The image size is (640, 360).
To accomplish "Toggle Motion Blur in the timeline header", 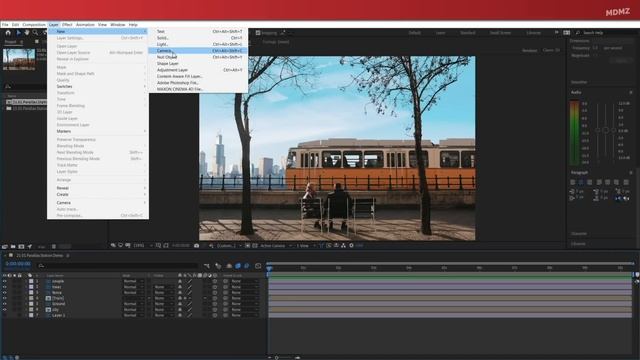I will pos(247,266).
